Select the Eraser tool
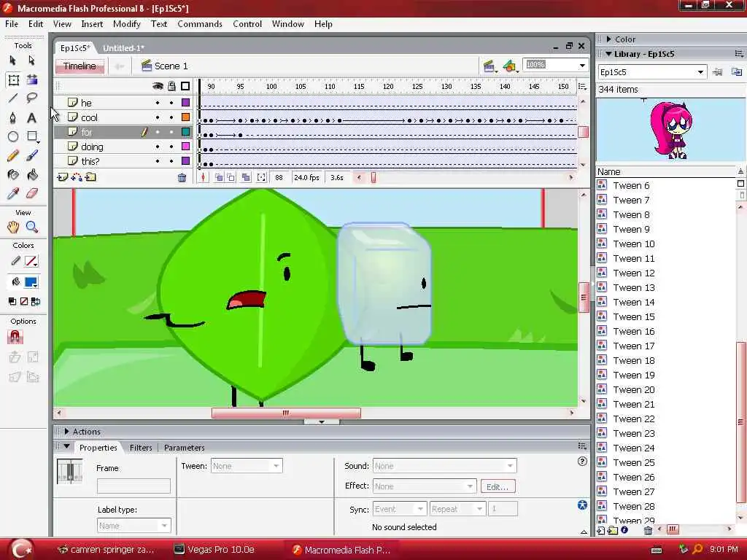Image resolution: width=747 pixels, height=560 pixels. (32, 193)
